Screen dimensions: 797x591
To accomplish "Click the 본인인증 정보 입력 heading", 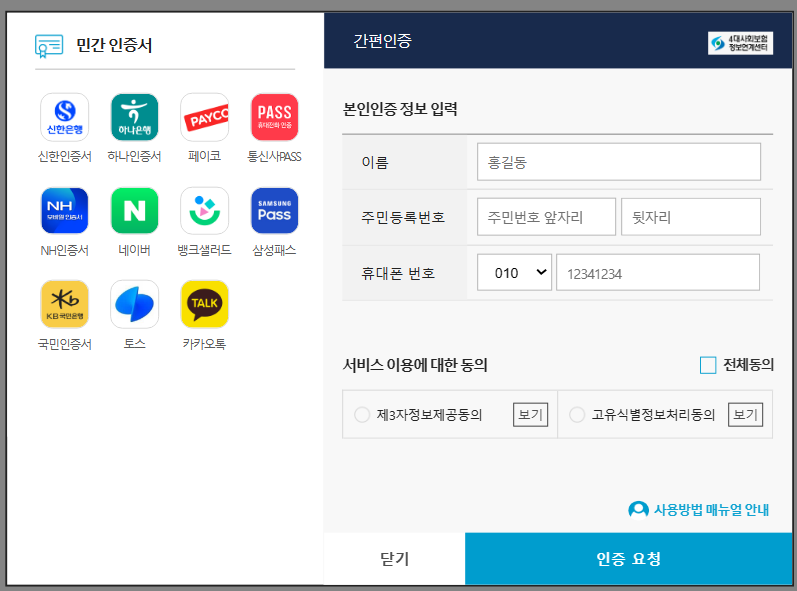I will point(400,109).
